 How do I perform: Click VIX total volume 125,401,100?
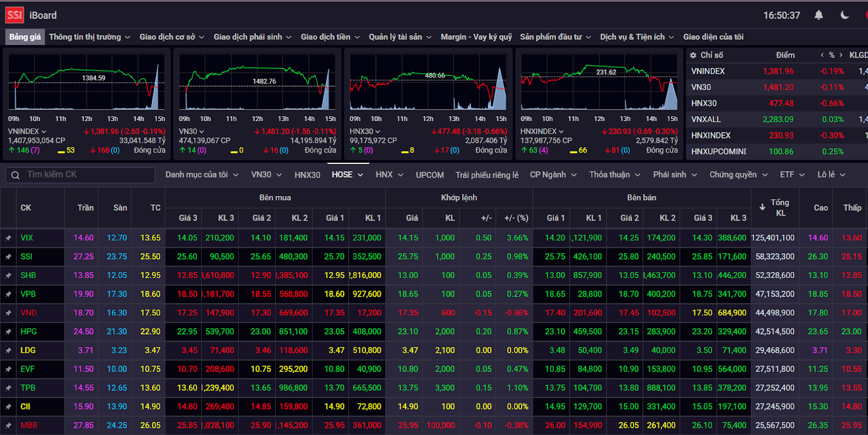[x=773, y=238]
